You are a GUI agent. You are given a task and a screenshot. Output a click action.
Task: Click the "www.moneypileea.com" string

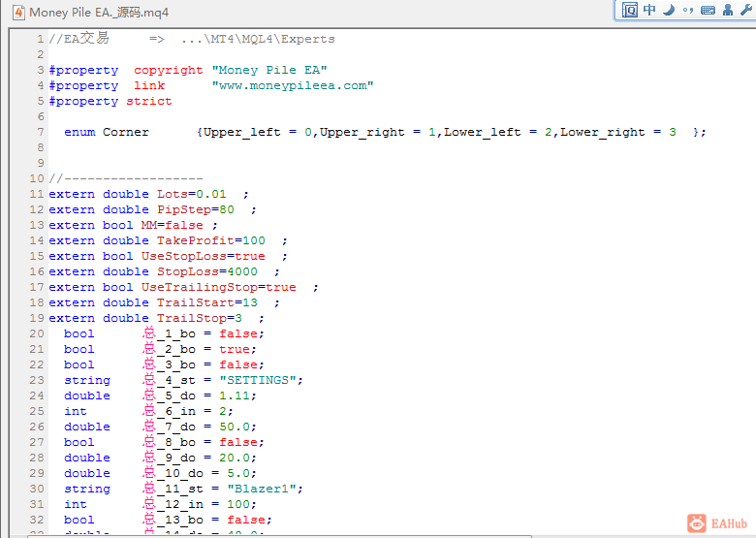coord(293,86)
